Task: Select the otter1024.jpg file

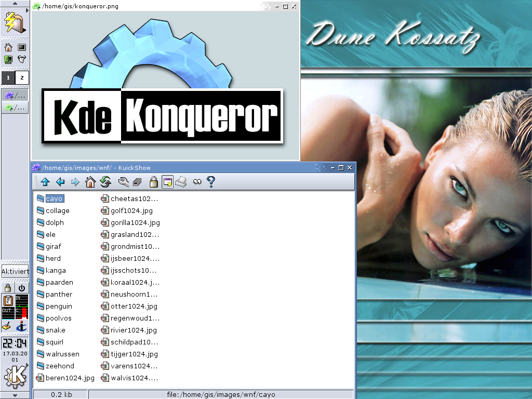Action: pyautogui.click(x=129, y=307)
